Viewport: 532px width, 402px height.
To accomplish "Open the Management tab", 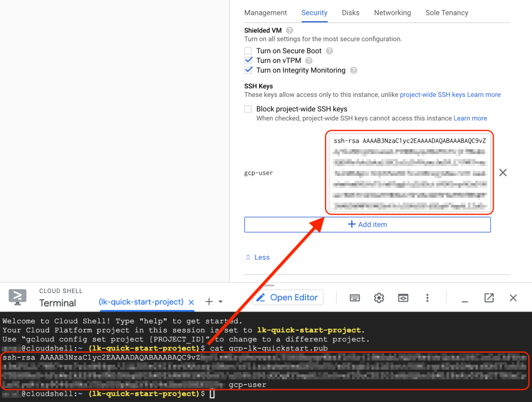I will [265, 13].
